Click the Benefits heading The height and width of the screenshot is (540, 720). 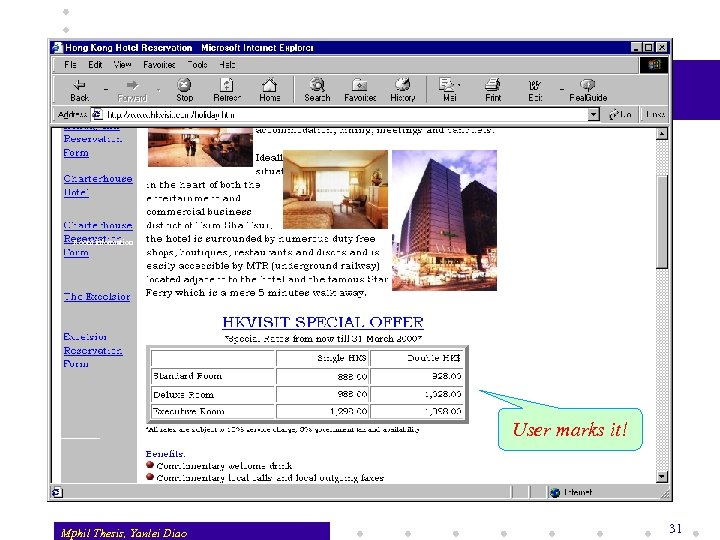[x=165, y=454]
